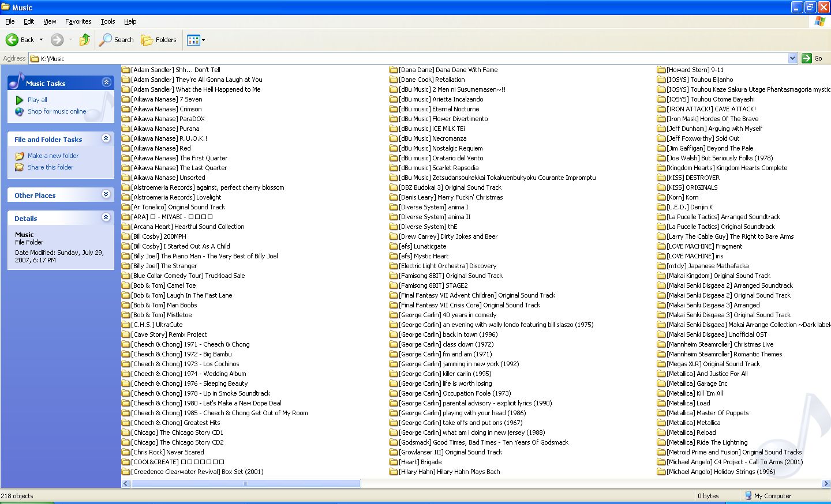The height and width of the screenshot is (504, 831).
Task: Select the [Metallica] Master Of Puppets folder icon
Action: click(x=661, y=413)
